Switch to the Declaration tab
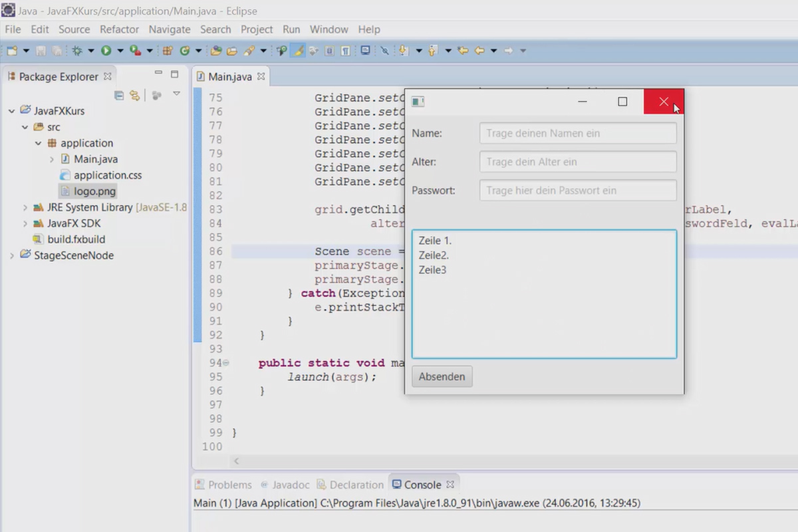The height and width of the screenshot is (532, 798). tap(350, 485)
